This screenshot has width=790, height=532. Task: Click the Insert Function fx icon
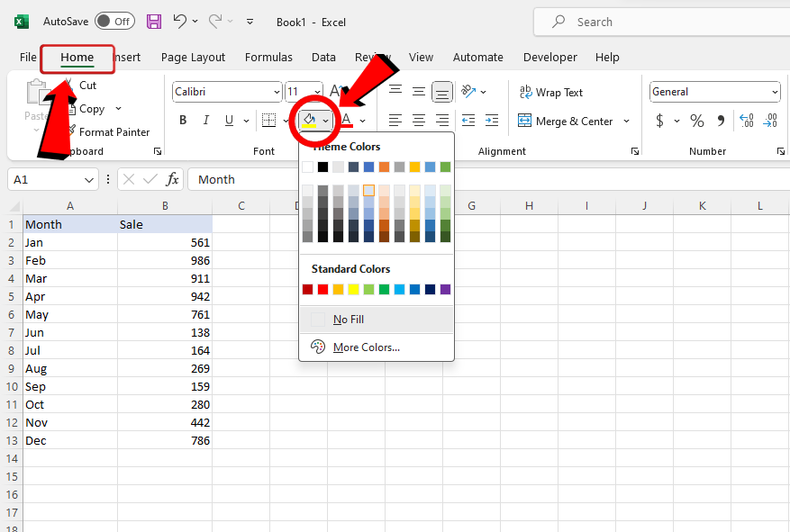coord(172,179)
